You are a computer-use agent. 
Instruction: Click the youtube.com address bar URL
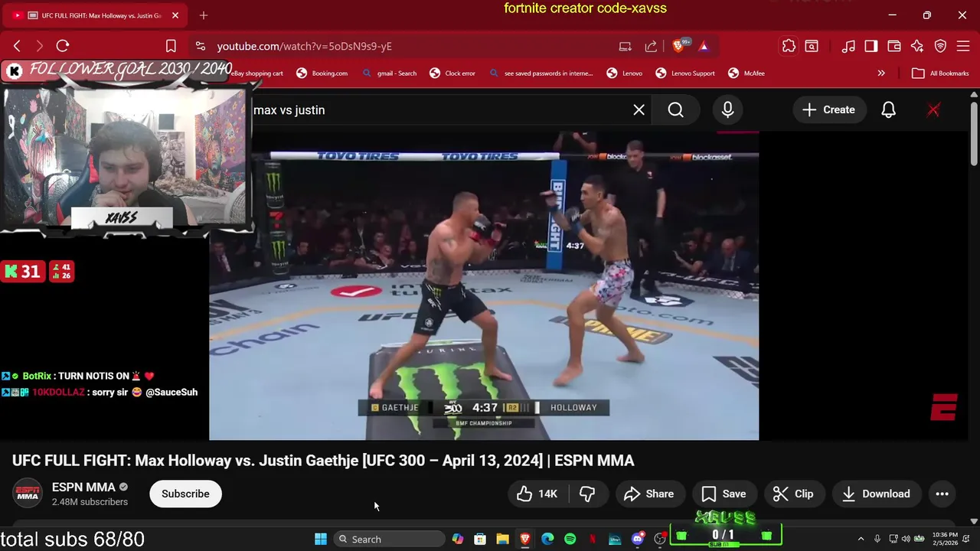coord(304,46)
